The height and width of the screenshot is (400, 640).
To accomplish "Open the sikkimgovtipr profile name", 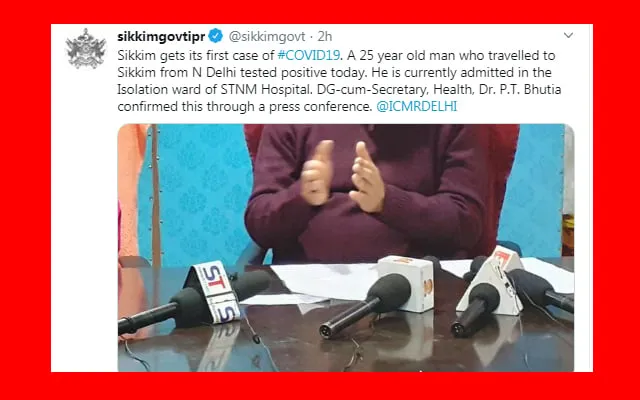I will click(161, 37).
